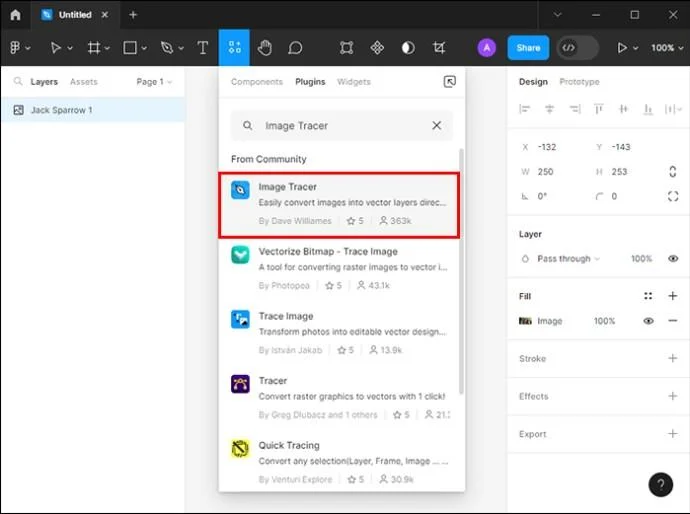Click the purple user avatar
This screenshot has height=514, width=690.
[x=487, y=48]
